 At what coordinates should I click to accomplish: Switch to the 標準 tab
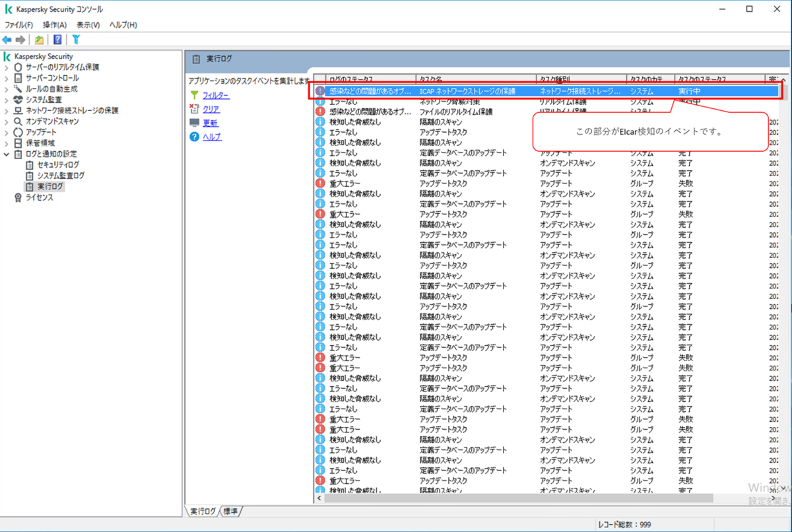[x=231, y=511]
